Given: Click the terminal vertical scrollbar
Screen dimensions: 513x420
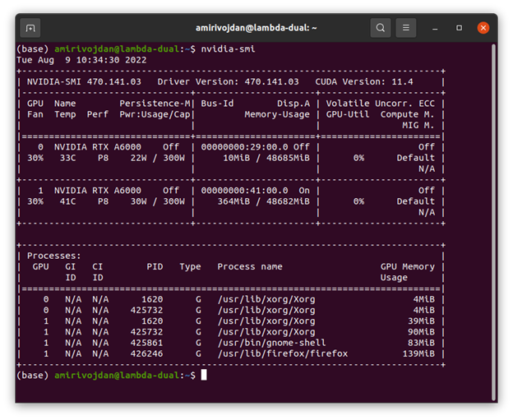Looking at the screenshot, I should [x=494, y=222].
